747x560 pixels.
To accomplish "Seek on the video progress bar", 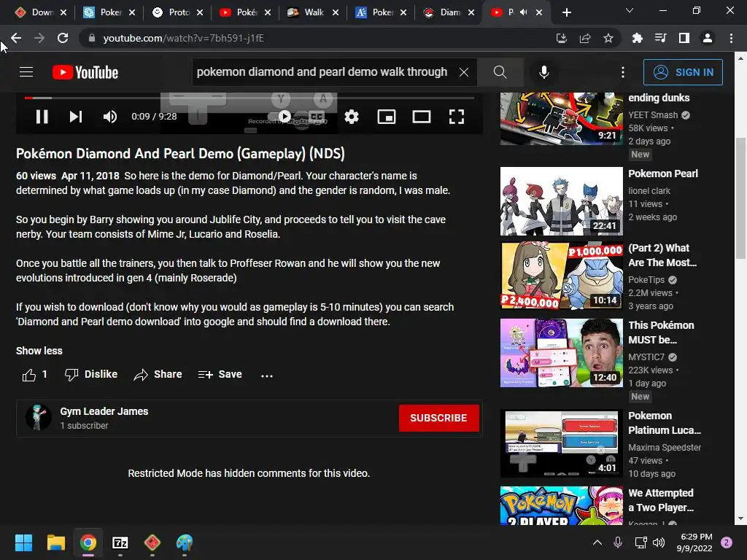I will [x=249, y=98].
